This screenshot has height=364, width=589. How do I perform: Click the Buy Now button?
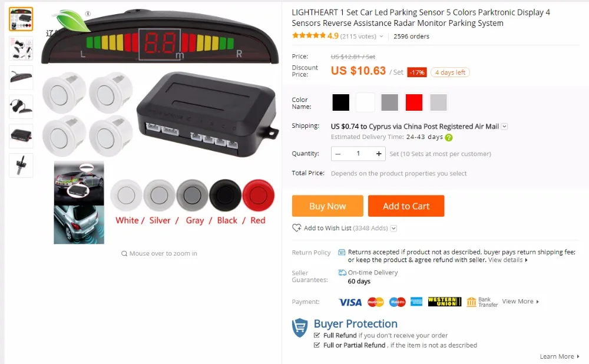tap(327, 206)
